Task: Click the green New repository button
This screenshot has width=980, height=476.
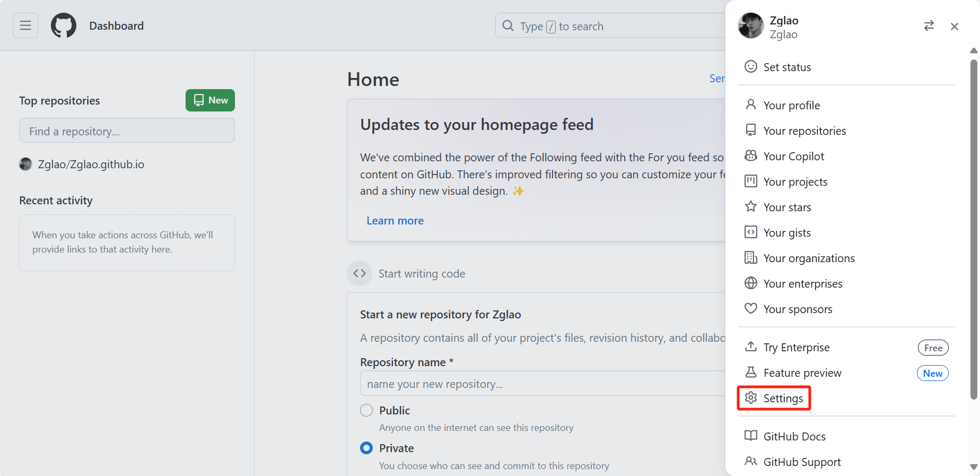Action: click(x=210, y=100)
